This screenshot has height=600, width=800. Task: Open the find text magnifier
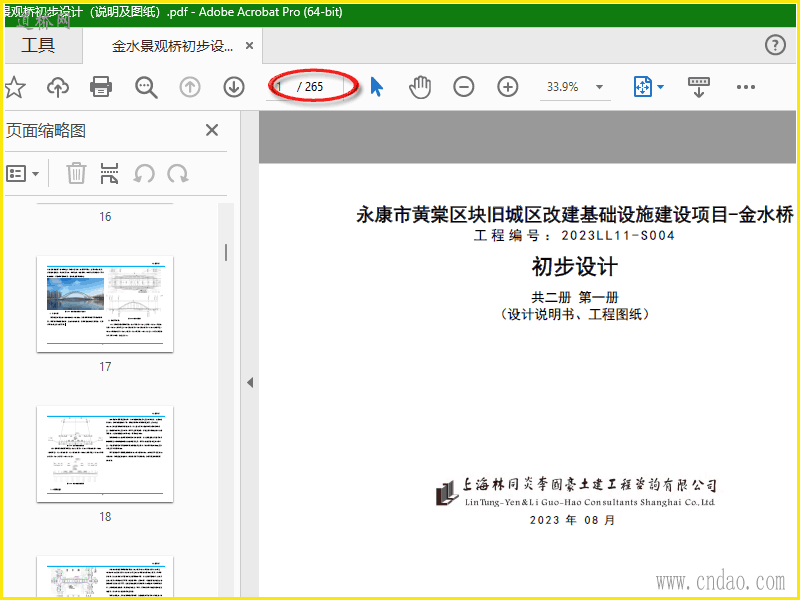146,87
